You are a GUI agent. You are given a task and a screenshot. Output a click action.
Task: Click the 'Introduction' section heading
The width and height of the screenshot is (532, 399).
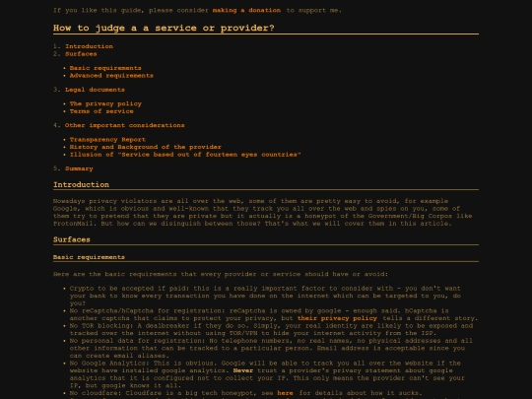point(81,184)
